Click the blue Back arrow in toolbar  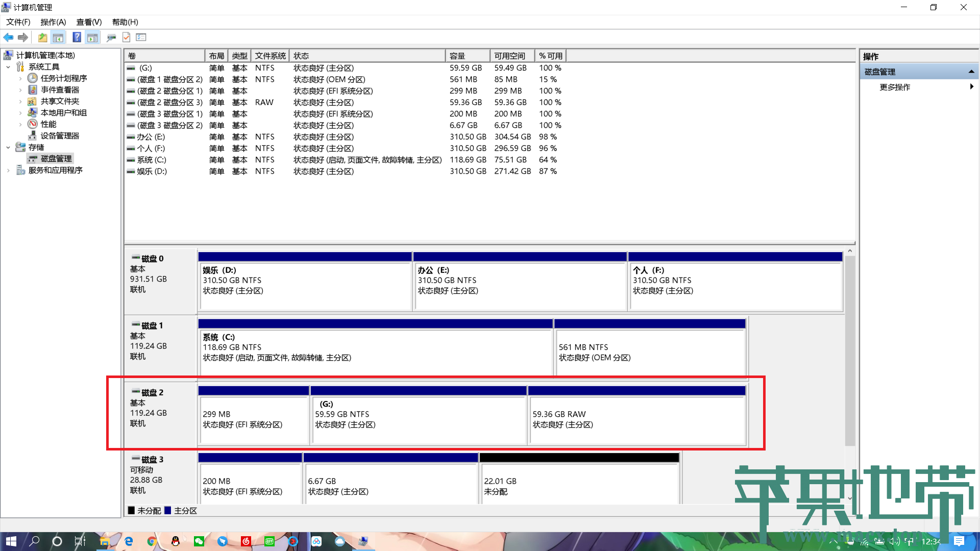tap(8, 37)
